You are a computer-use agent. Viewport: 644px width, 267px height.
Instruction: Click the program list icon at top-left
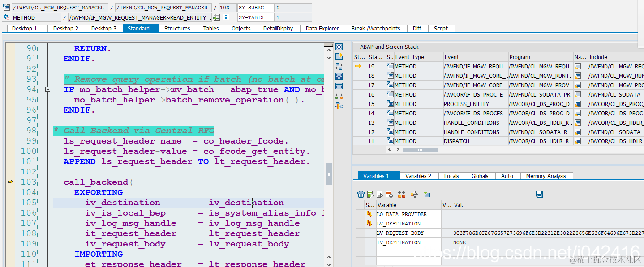pos(6,8)
